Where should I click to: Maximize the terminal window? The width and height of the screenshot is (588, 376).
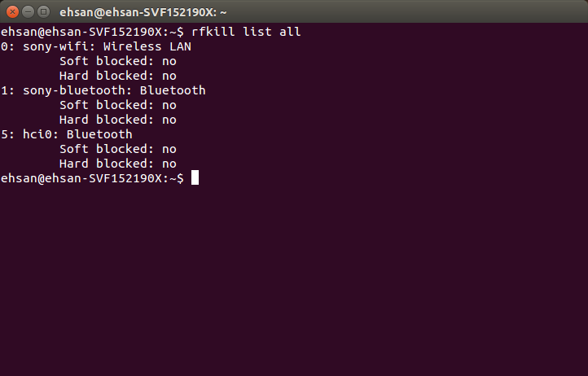pyautogui.click(x=44, y=12)
